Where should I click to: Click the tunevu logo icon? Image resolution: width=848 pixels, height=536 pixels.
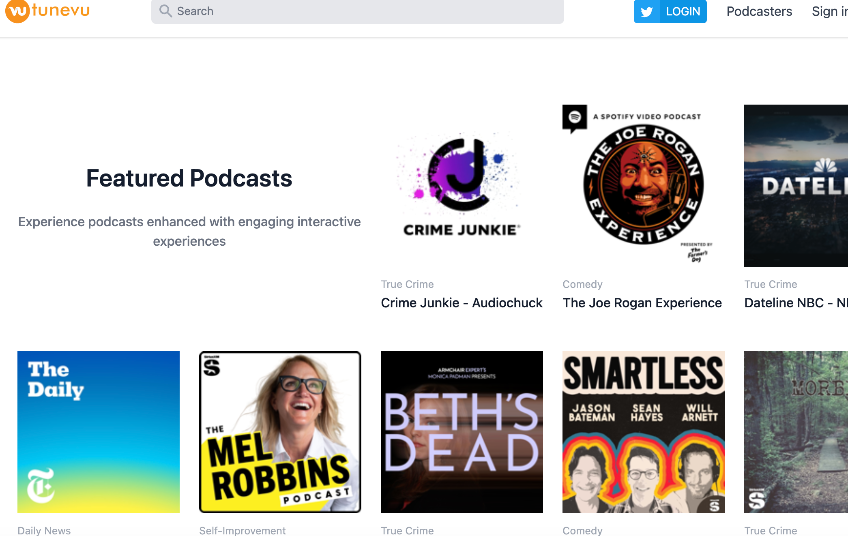pyautogui.click(x=16, y=12)
